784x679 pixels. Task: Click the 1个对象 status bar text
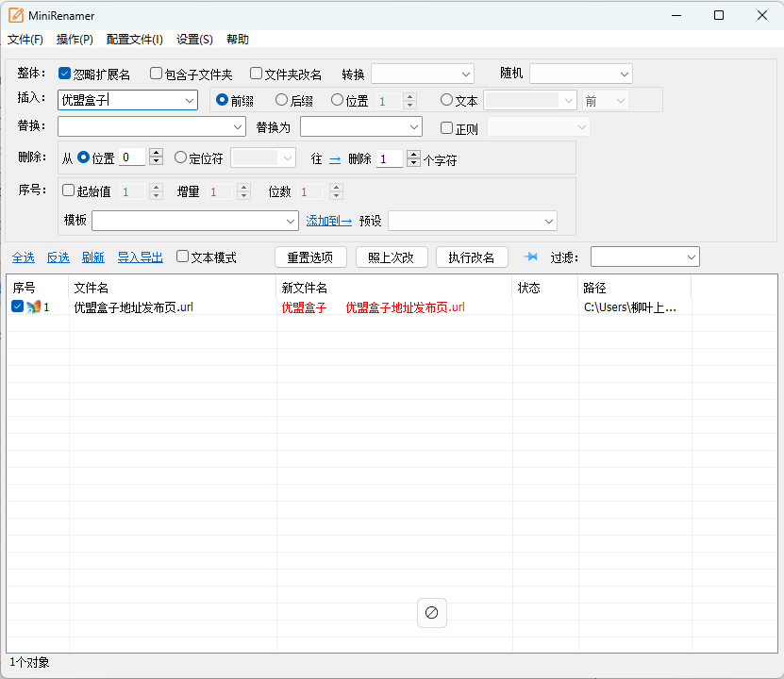[29, 663]
